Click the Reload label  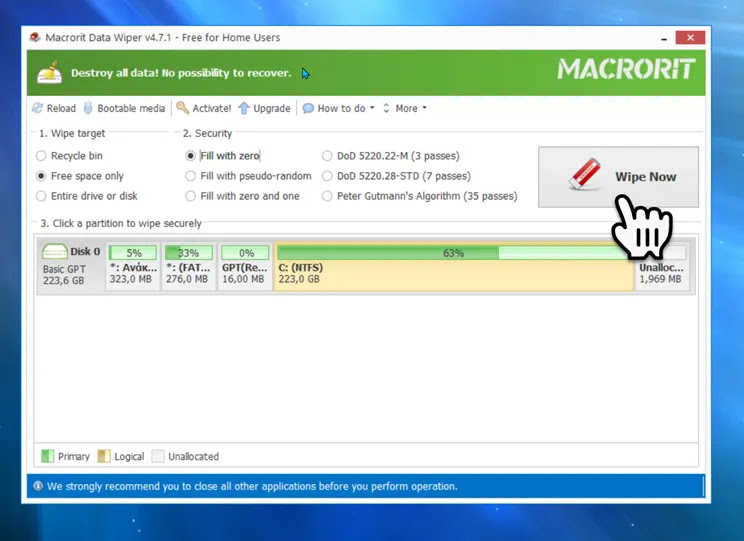pos(61,108)
